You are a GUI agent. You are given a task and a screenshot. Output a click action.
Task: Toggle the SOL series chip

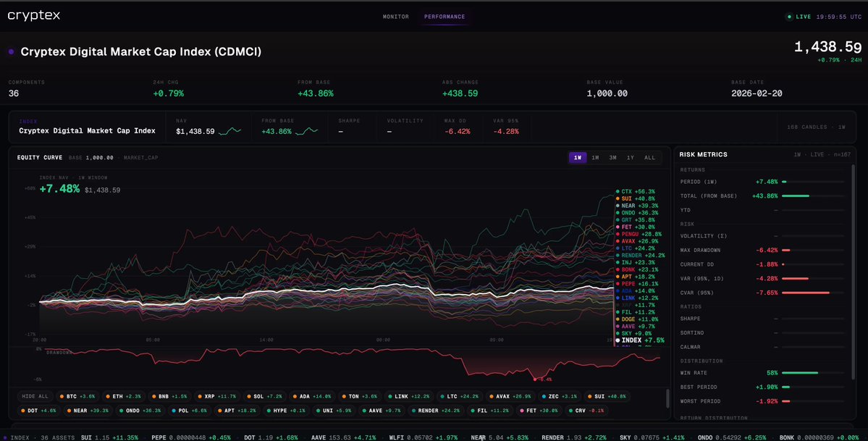click(x=265, y=397)
